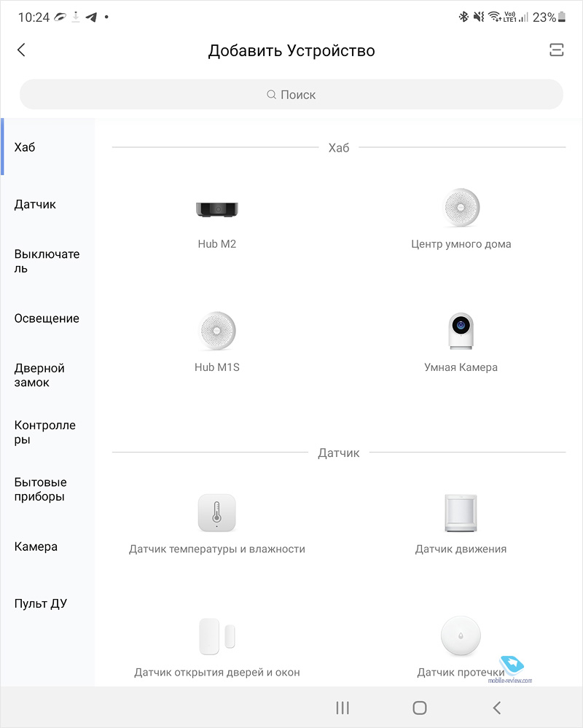
Task: Go back using the top-left arrow
Action: (21, 50)
